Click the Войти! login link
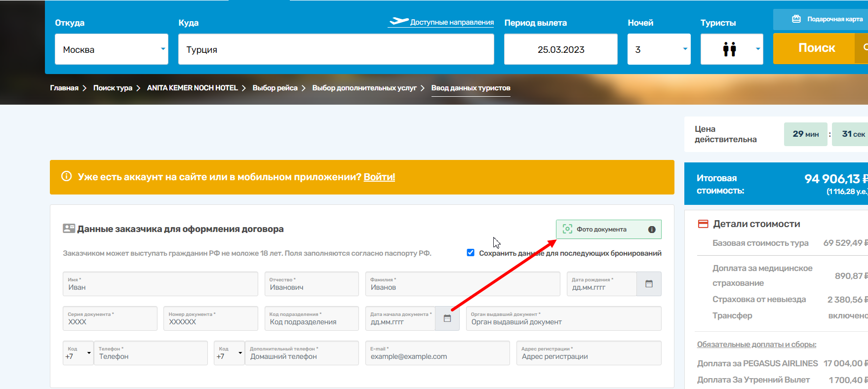Screen dimensions: 868x389 pyautogui.click(x=379, y=177)
